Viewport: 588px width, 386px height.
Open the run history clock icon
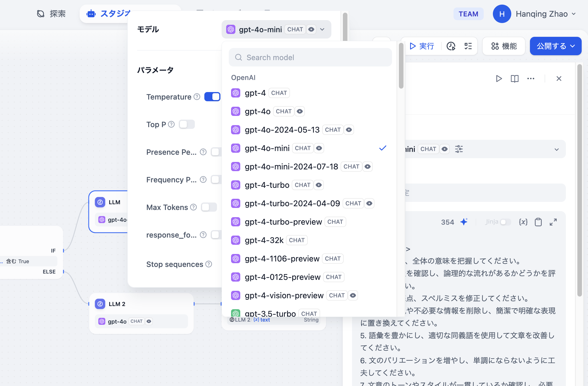tap(451, 46)
